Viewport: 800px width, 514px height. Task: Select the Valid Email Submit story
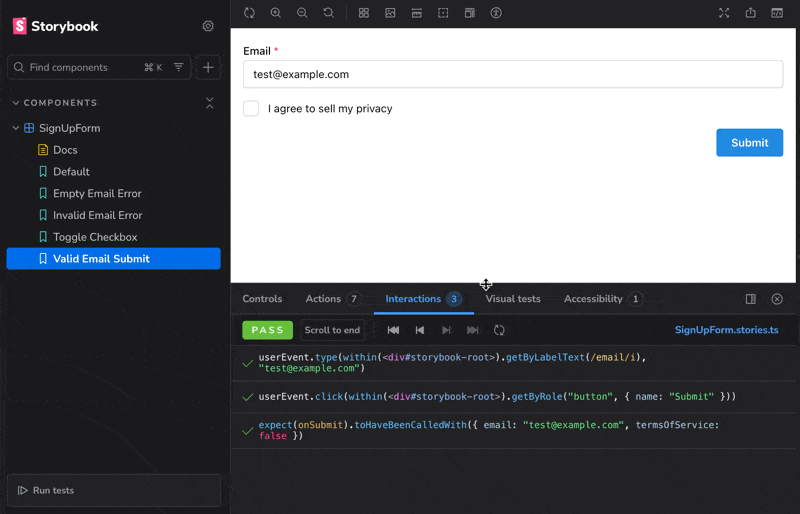tap(113, 259)
